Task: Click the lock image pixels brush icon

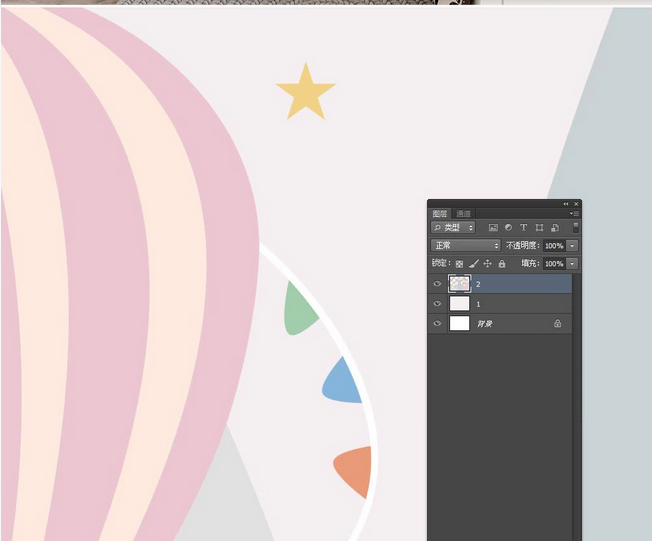Action: pos(474,264)
